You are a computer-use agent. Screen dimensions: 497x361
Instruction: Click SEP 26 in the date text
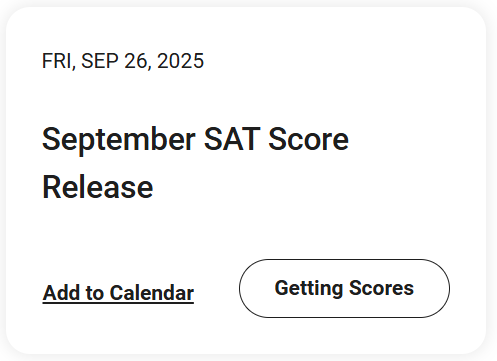[x=116, y=61]
